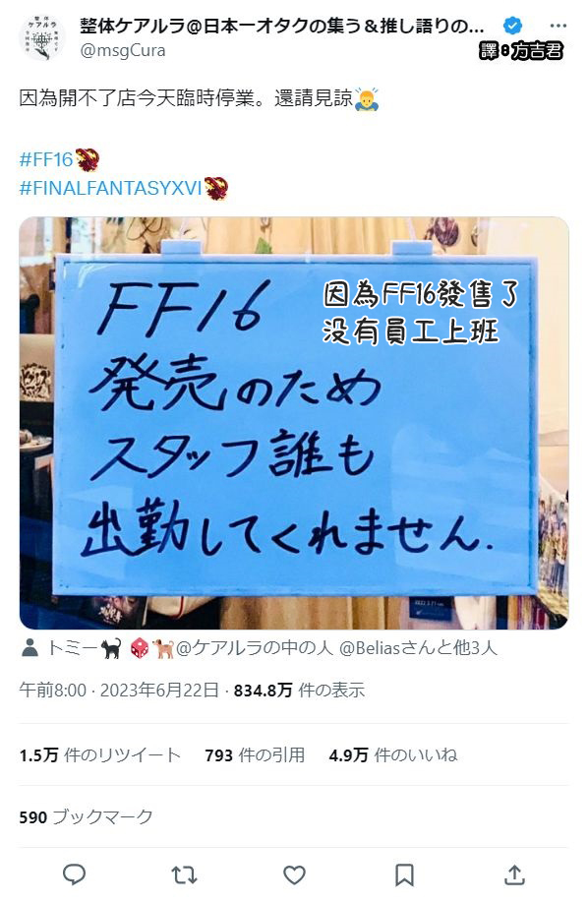Like the tweet with the heart icon
Image resolution: width=588 pixels, height=903 pixels.
294,875
